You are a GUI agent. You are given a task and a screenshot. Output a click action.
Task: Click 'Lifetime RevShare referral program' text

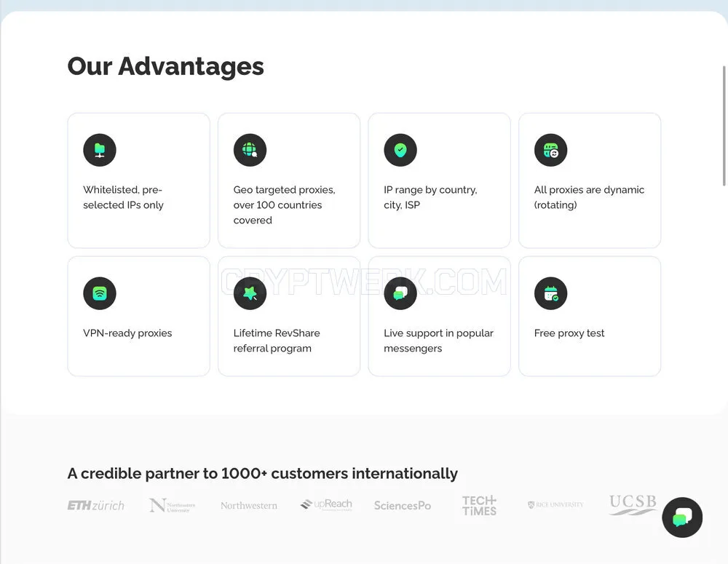[x=277, y=341]
